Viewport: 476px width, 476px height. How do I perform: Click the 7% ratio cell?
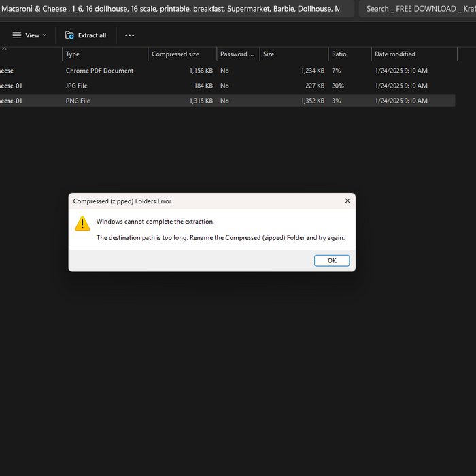tap(336, 71)
